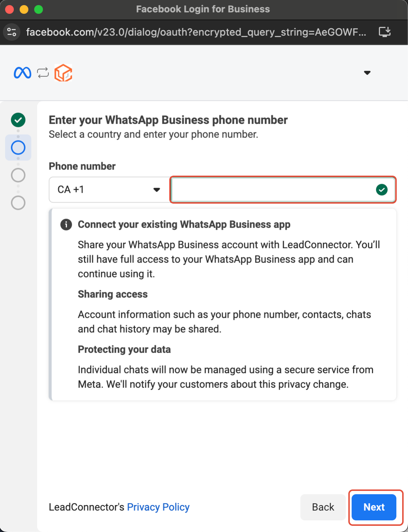This screenshot has width=408, height=532.
Task: Open LeadConnector's Privacy Policy link
Action: click(x=158, y=507)
